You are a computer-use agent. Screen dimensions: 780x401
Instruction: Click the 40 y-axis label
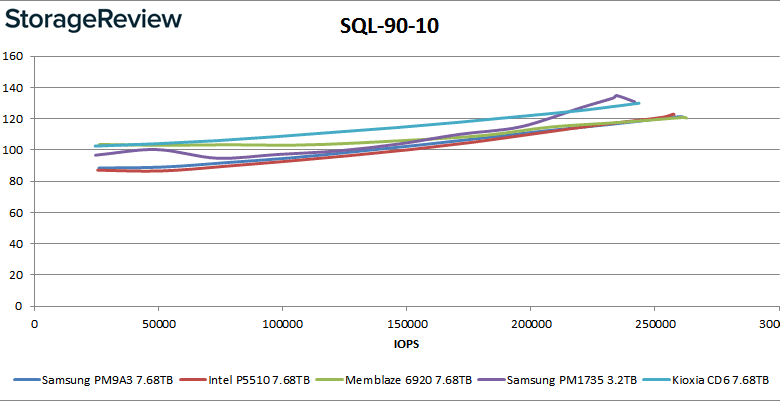(16, 244)
